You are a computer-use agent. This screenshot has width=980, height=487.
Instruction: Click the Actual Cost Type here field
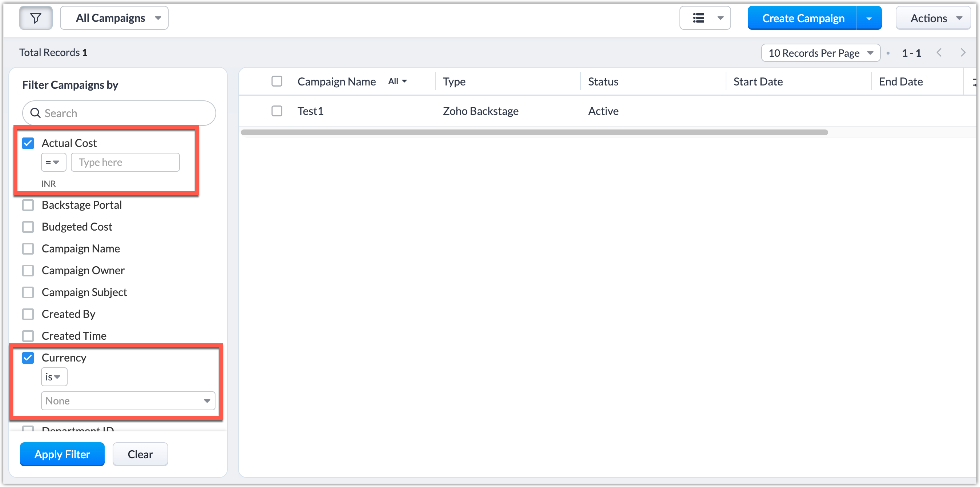click(125, 162)
